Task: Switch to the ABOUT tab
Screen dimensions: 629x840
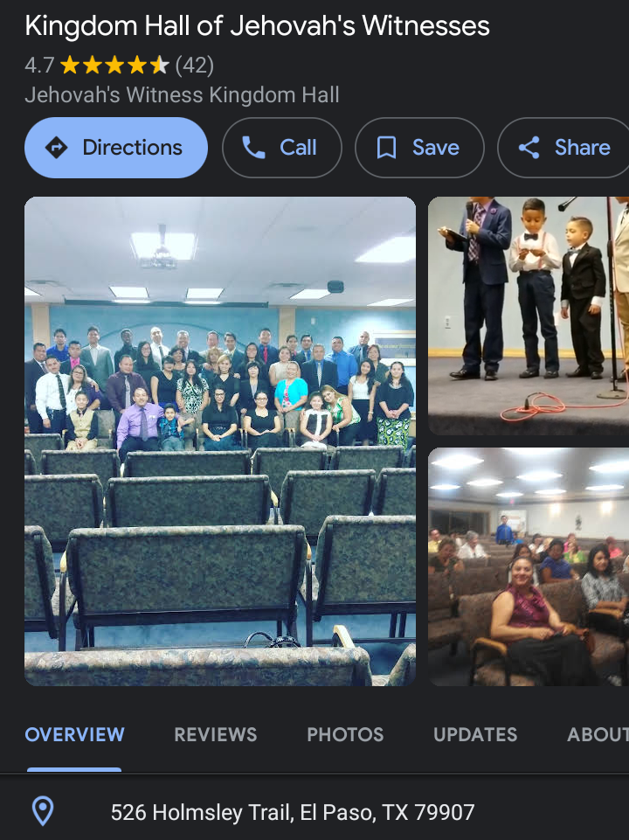Action: (x=598, y=734)
